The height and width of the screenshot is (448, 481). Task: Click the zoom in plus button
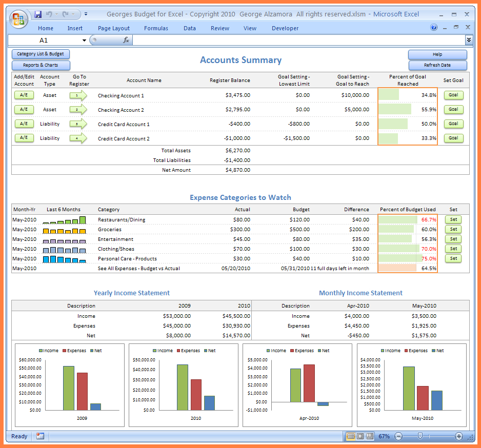(x=458, y=436)
